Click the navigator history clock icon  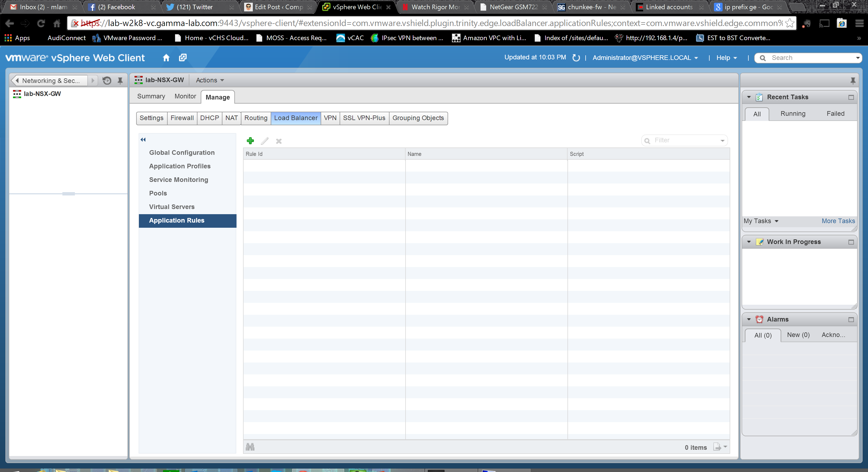(107, 81)
